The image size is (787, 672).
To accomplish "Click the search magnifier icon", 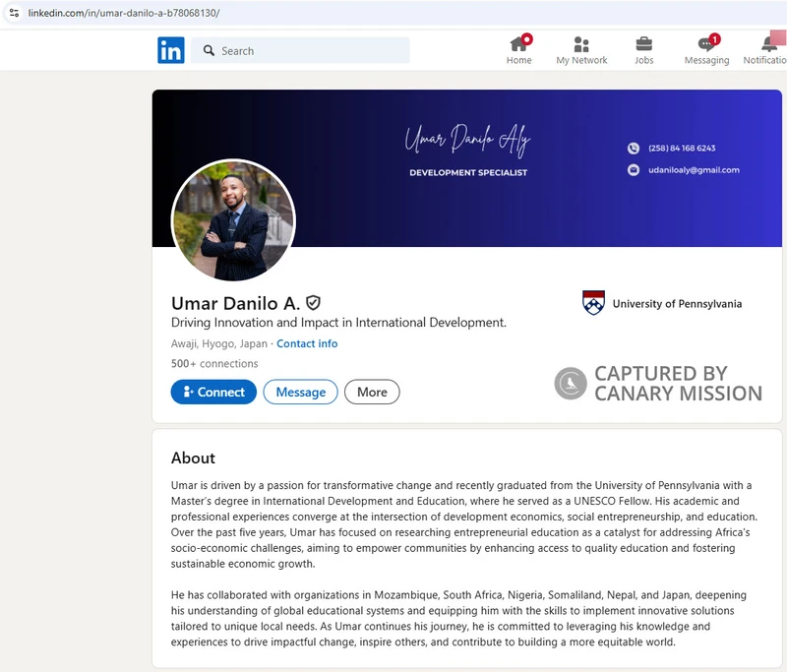I will coord(209,51).
